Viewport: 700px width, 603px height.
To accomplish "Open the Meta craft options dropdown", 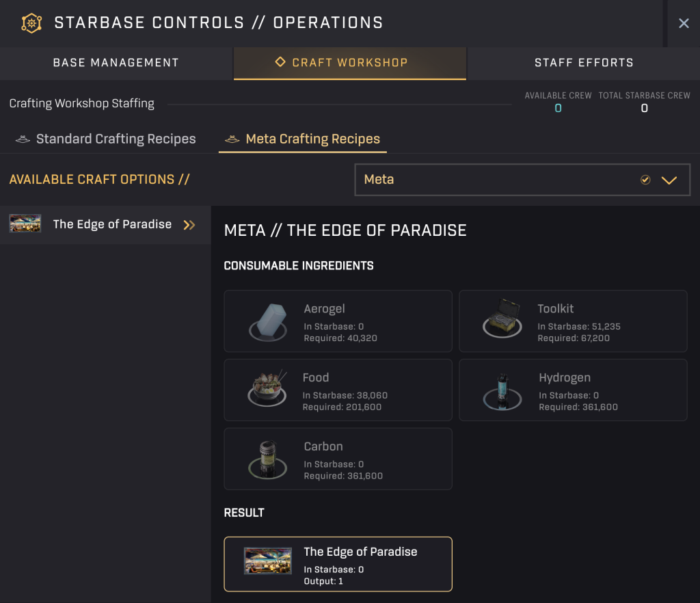I will pyautogui.click(x=522, y=179).
